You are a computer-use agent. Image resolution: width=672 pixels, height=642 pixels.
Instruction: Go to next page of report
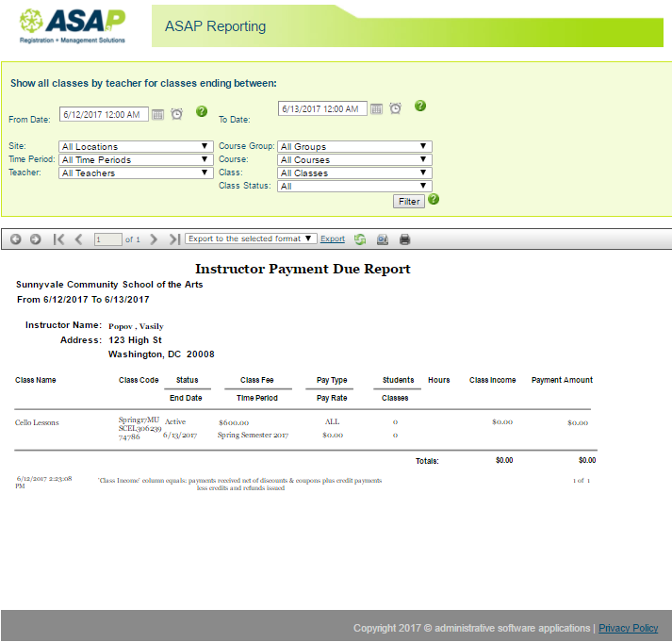154,239
